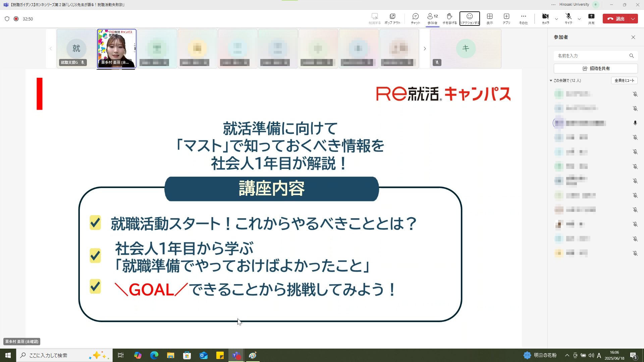
Task: Open Task View on the taskbar
Action: [x=121, y=355]
